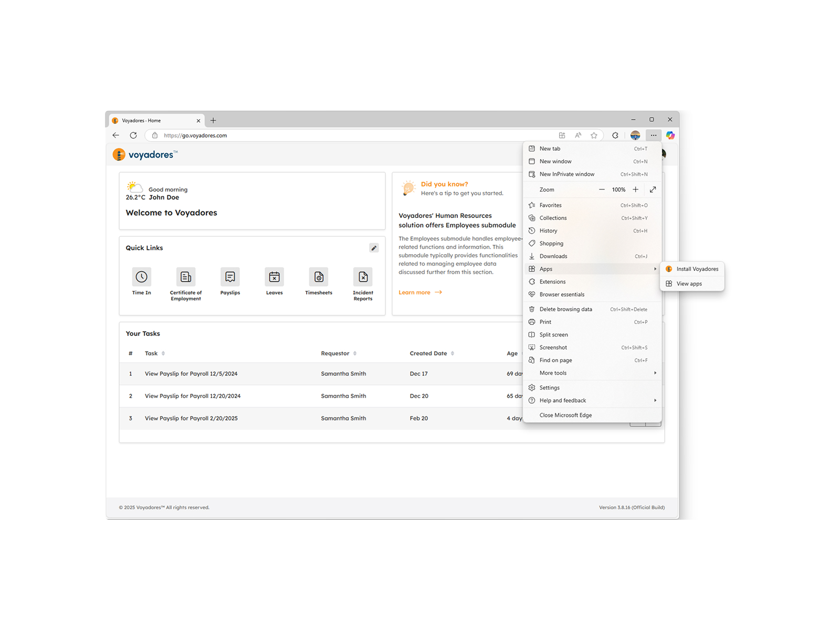Zoom in with the plus button
This screenshot has height=630, width=840.
point(636,190)
